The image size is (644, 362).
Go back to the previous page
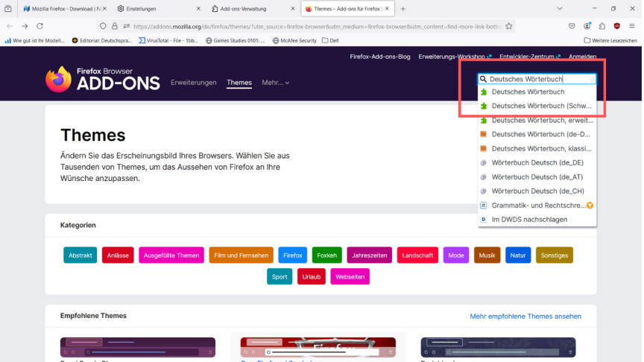pos(10,26)
